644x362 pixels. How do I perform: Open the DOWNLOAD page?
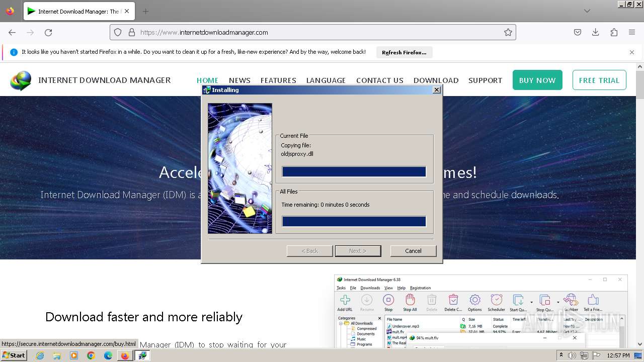click(436, 80)
